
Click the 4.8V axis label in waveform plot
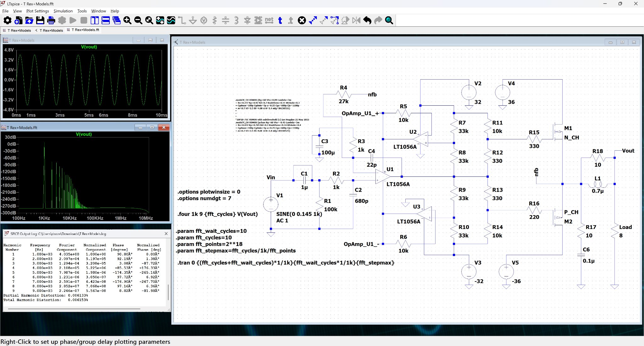pyautogui.click(x=9, y=50)
